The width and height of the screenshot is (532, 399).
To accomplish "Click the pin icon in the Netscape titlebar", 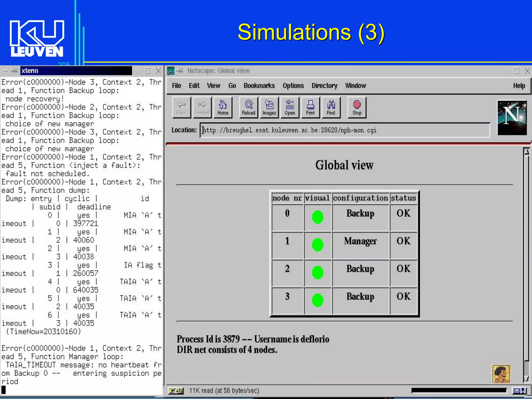I will pyautogui.click(x=180, y=71).
